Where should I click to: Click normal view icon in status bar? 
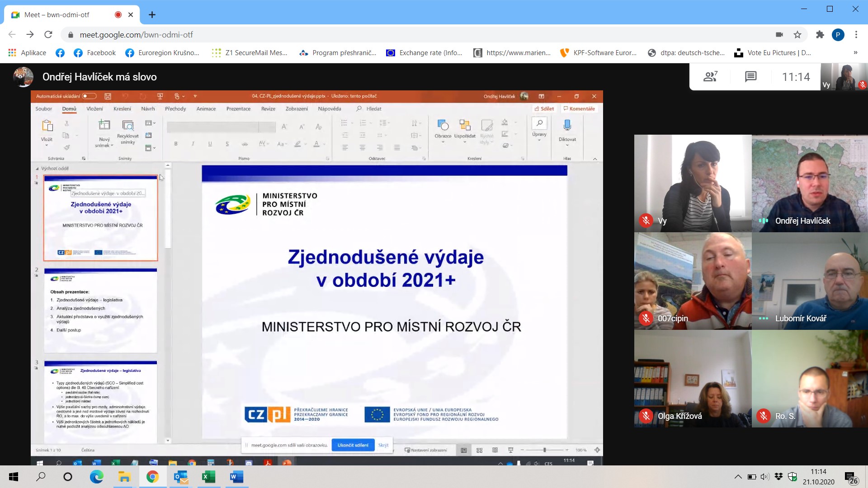(x=464, y=450)
